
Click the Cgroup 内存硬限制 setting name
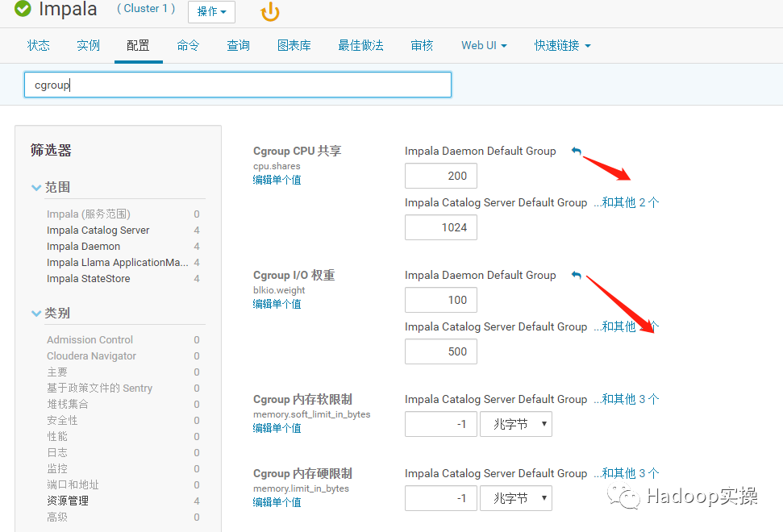coord(302,473)
